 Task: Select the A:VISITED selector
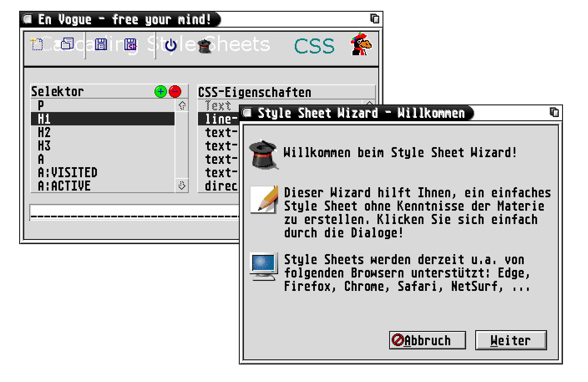pyautogui.click(x=103, y=172)
